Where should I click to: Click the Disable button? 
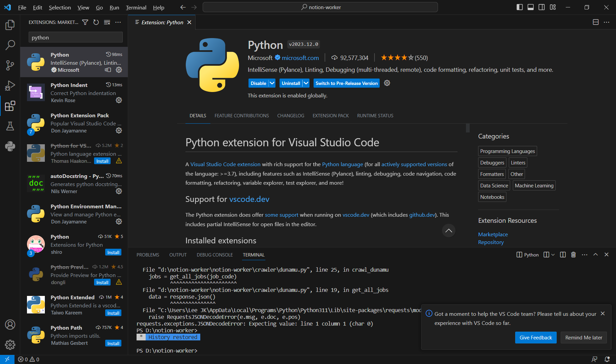(258, 83)
